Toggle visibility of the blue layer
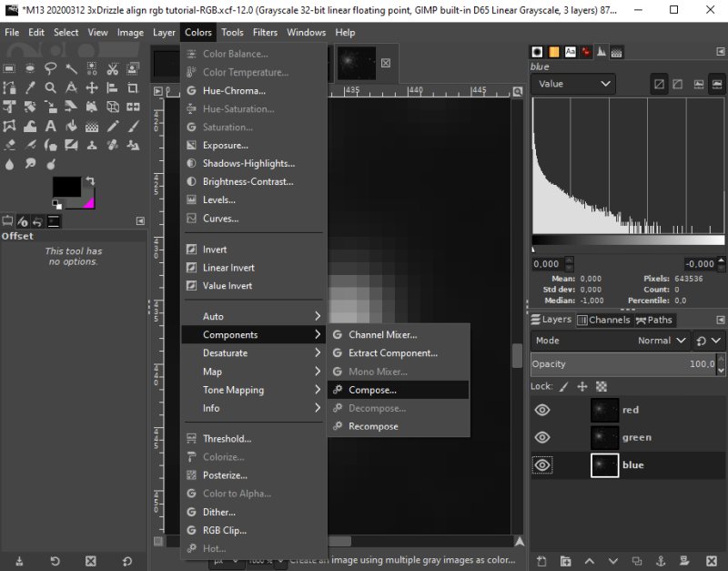Image resolution: width=728 pixels, height=571 pixels. 542,465
